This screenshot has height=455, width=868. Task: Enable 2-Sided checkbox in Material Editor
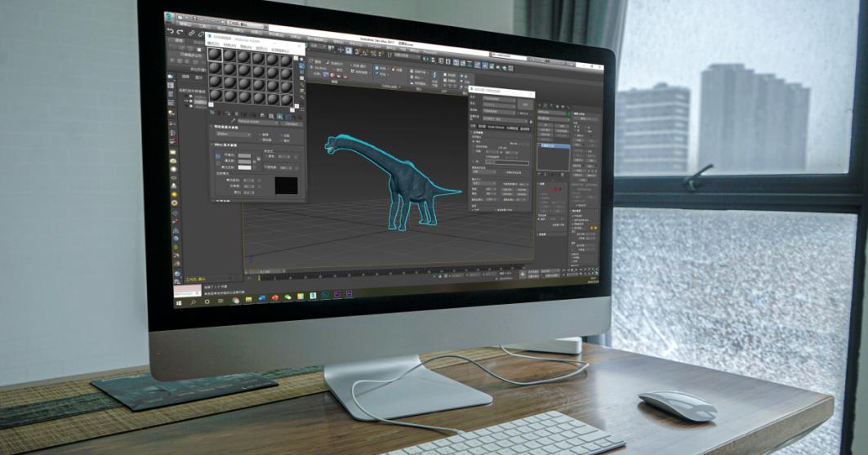coord(282,136)
